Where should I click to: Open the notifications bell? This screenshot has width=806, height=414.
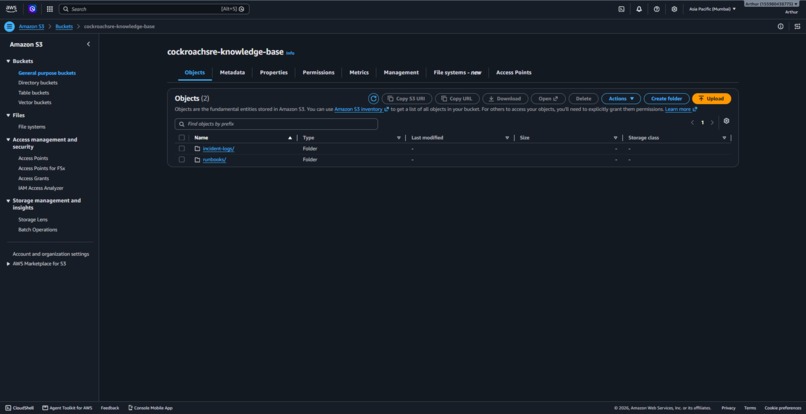(639, 9)
